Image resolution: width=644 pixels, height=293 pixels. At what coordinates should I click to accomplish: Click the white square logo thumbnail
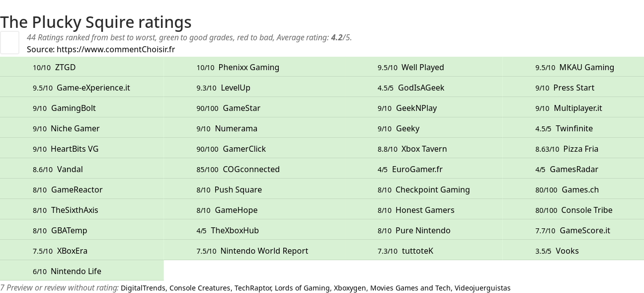click(x=9, y=42)
